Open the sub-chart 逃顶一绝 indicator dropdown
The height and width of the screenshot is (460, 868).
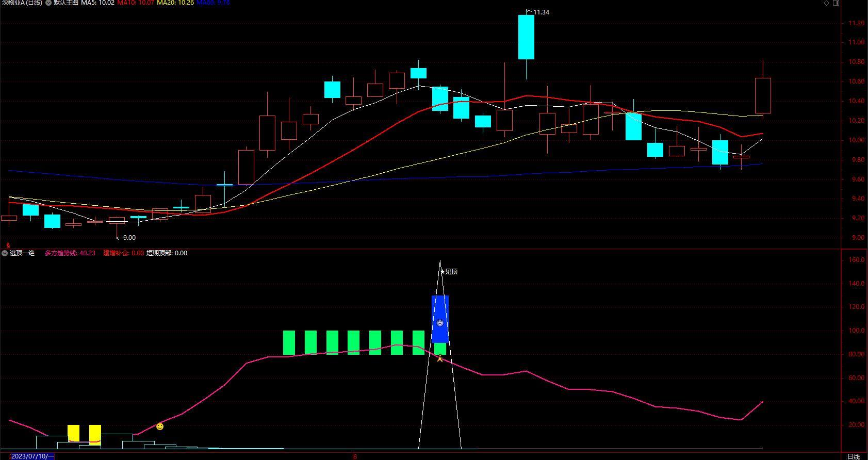tap(5, 253)
